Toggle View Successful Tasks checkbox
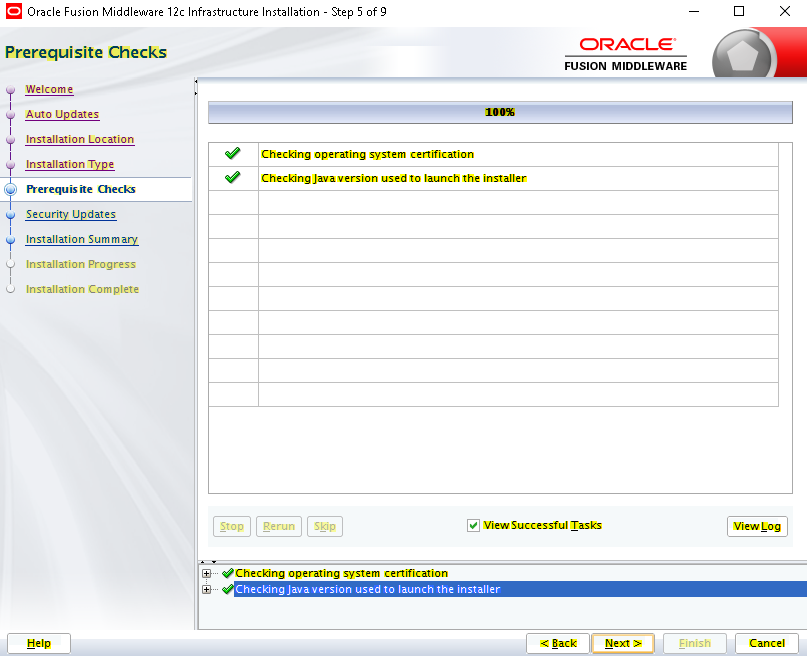This screenshot has height=656, width=807. point(473,525)
